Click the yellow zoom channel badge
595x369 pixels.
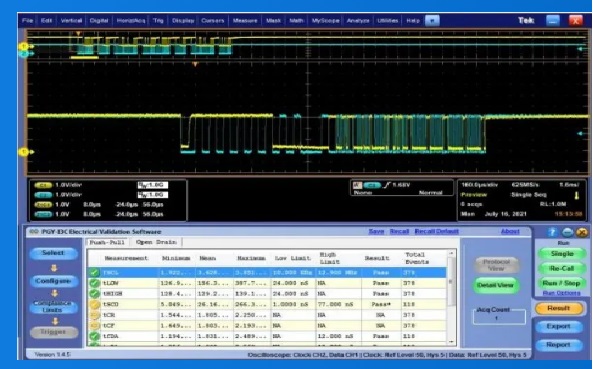(43, 205)
